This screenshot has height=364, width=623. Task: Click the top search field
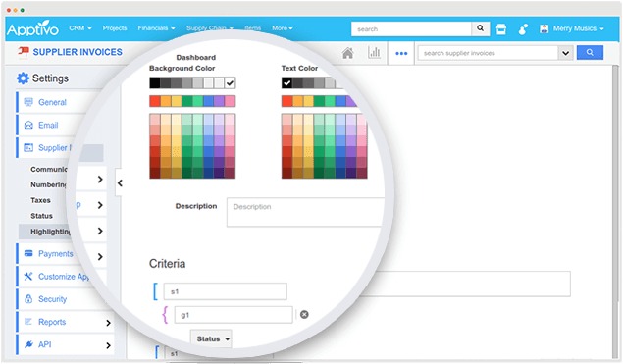[x=411, y=28]
